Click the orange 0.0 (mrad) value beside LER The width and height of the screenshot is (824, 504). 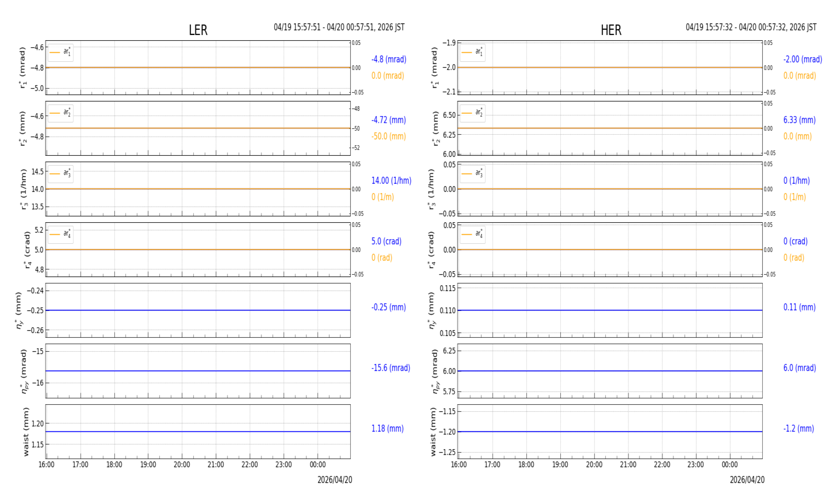pyautogui.click(x=387, y=76)
